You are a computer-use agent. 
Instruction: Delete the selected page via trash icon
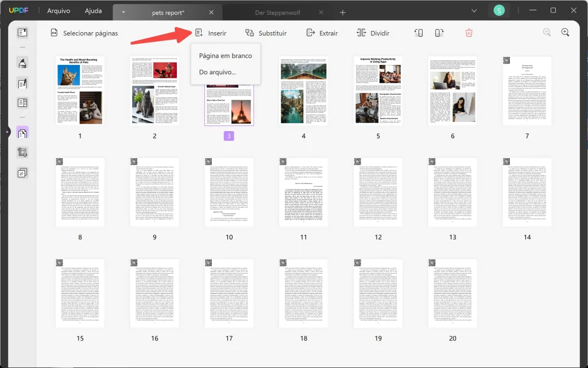click(x=469, y=33)
